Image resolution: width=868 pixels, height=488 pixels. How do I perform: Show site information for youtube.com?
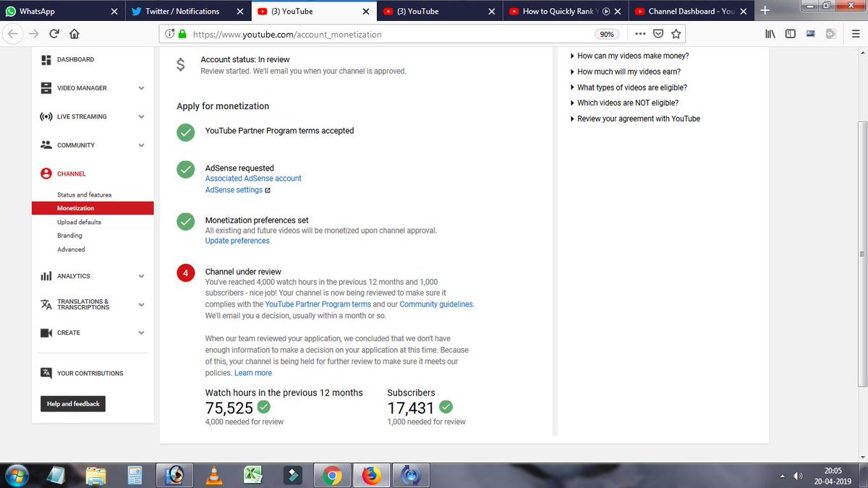(169, 34)
